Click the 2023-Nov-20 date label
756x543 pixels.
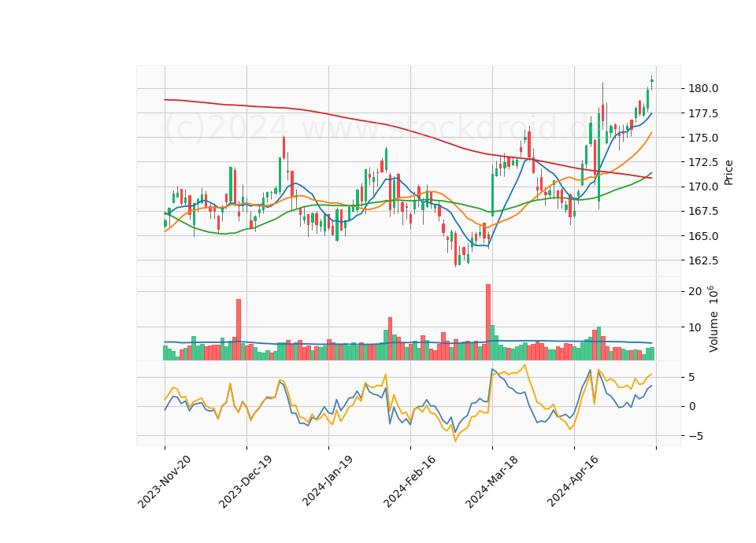point(165,482)
